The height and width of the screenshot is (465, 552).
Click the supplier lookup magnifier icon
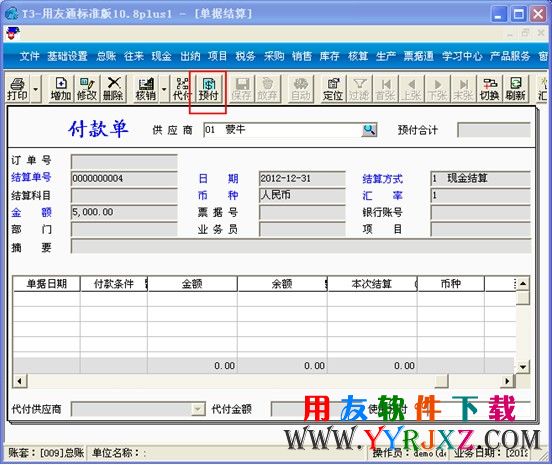369,130
